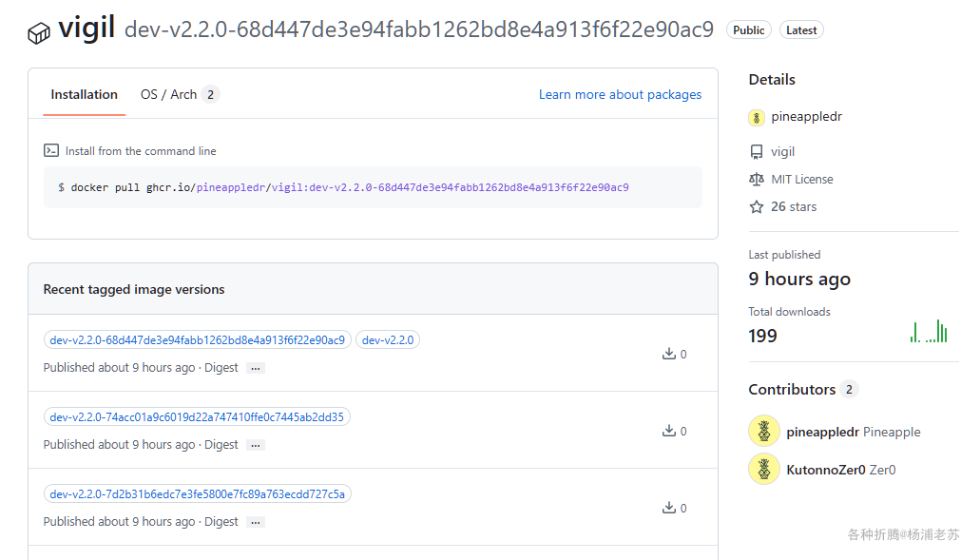Click KutonnoZer0 contributor avatar
Screen dimensions: 980x560
click(x=764, y=469)
